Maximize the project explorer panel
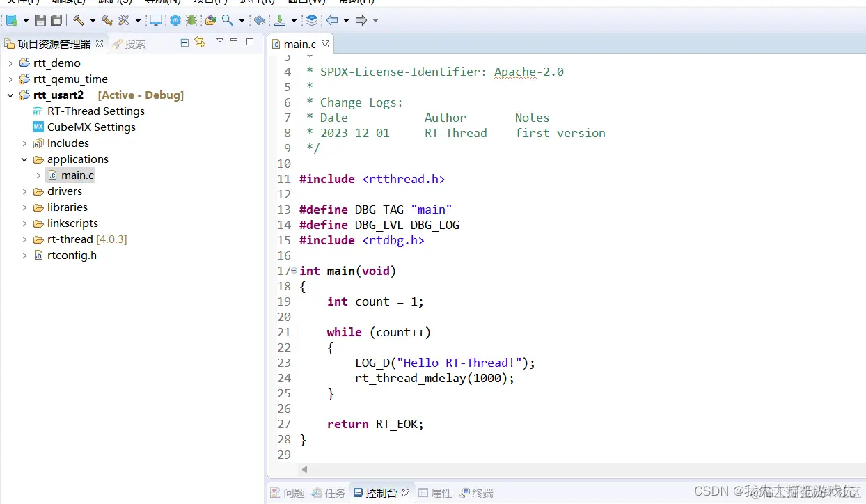 click(x=250, y=42)
